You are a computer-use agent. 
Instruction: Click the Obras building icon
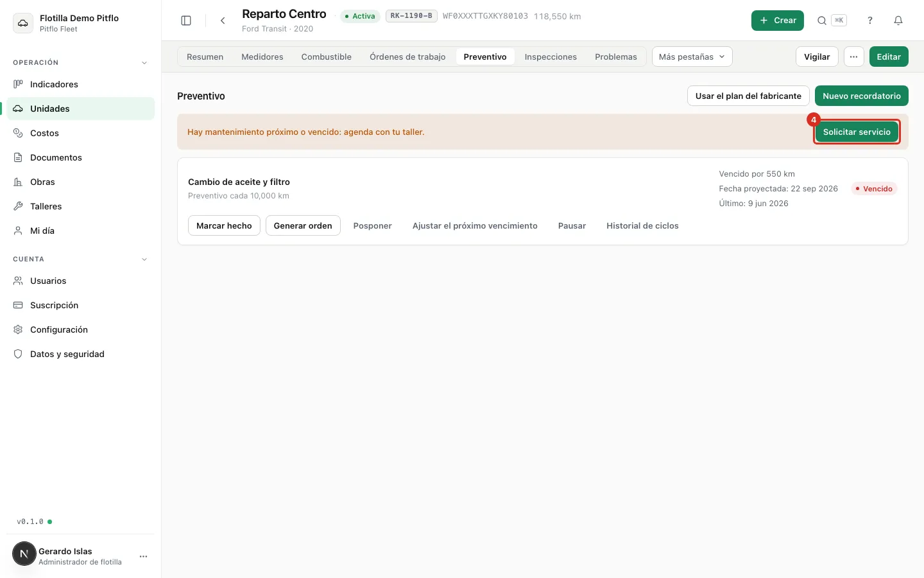[x=18, y=182]
